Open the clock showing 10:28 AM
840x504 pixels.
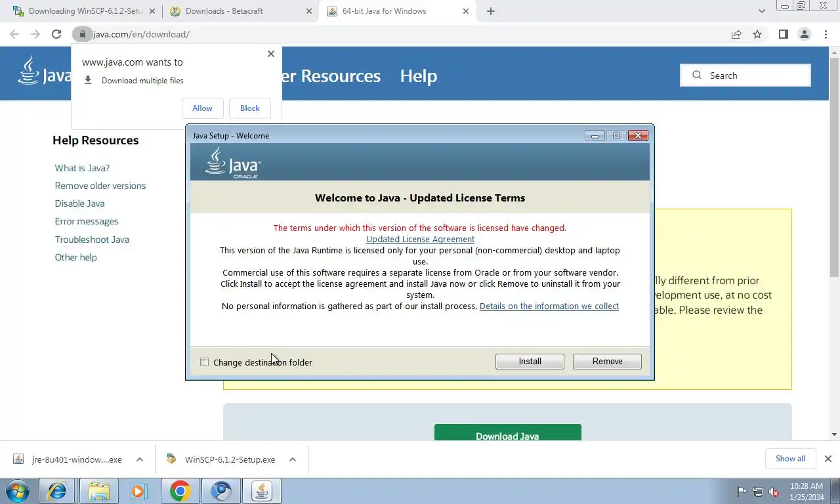[x=807, y=492]
